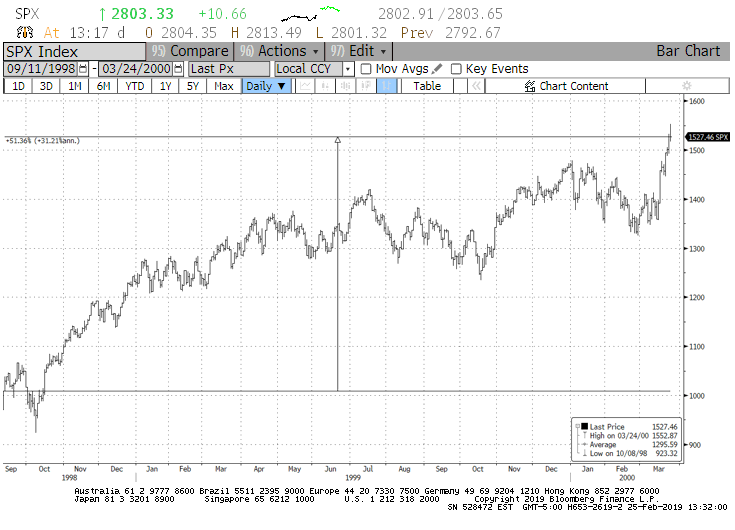The width and height of the screenshot is (735, 530).
Task: Click the Mov Avgs pencil edit icon
Action: (x=437, y=69)
